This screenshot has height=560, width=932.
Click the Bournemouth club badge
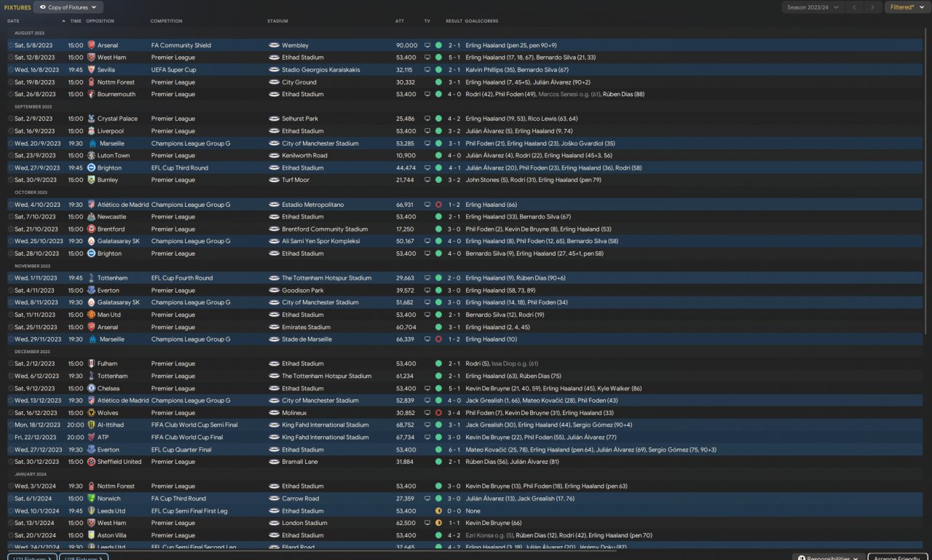pos(91,94)
